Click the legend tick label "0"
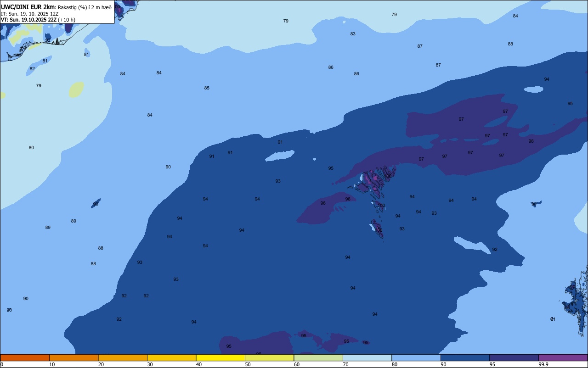 coord(2,364)
